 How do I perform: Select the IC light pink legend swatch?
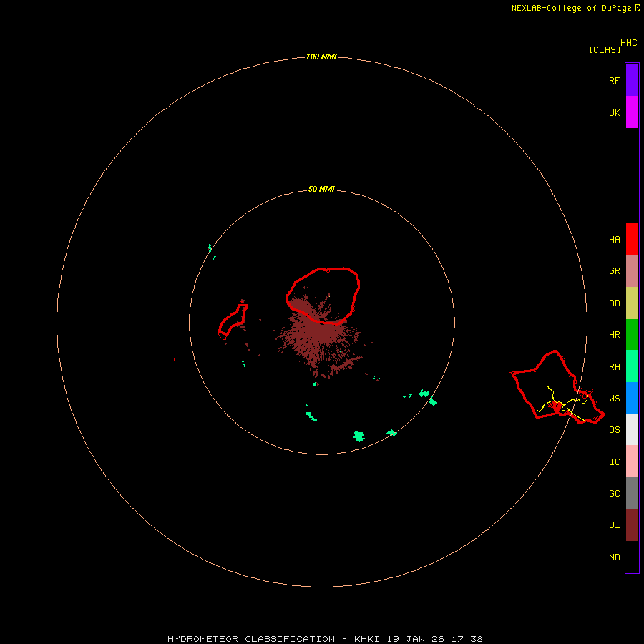point(632,462)
